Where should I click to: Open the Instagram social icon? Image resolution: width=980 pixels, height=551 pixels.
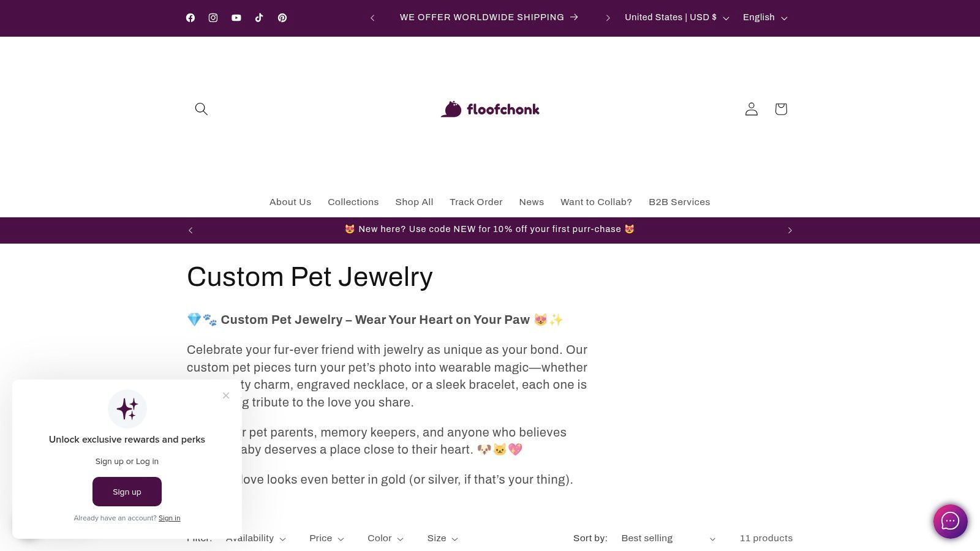point(213,17)
